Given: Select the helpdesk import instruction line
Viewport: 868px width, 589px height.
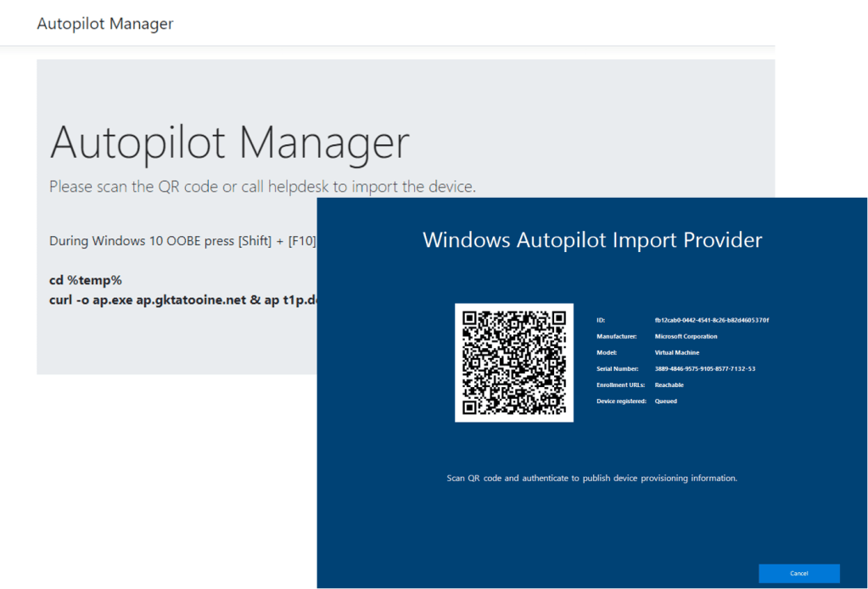Looking at the screenshot, I should (260, 186).
